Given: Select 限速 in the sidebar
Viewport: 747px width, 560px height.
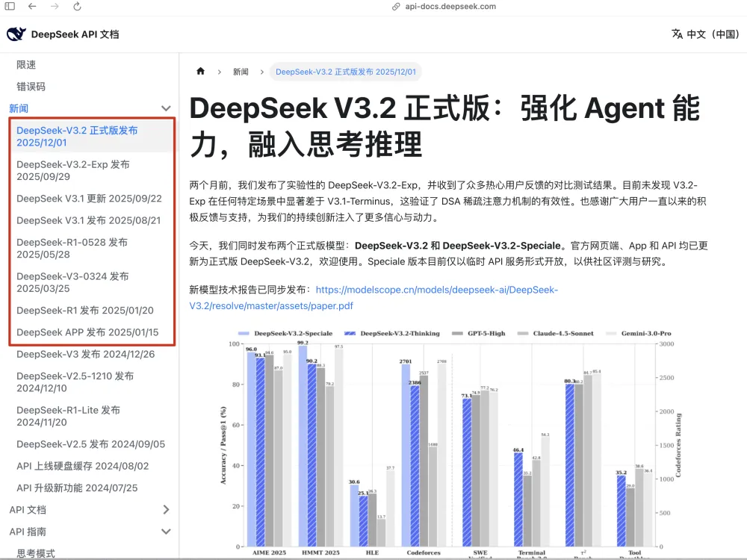Looking at the screenshot, I should tap(26, 65).
